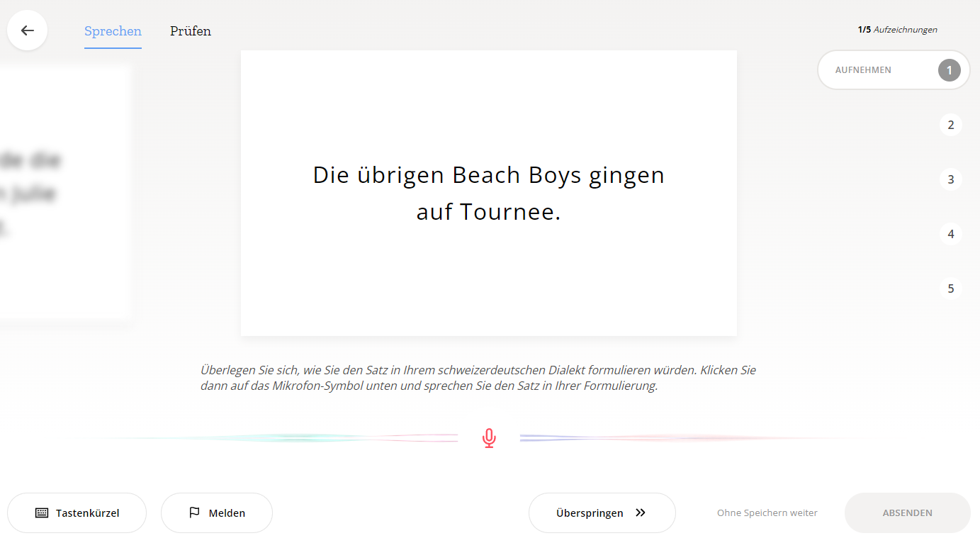Select recording step 2

951,125
